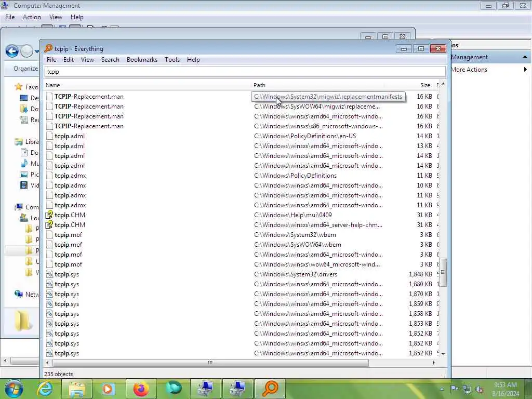Image resolution: width=532 pixels, height=399 pixels.
Task: Click the Explorer Forward arrow button
Action: 26,51
